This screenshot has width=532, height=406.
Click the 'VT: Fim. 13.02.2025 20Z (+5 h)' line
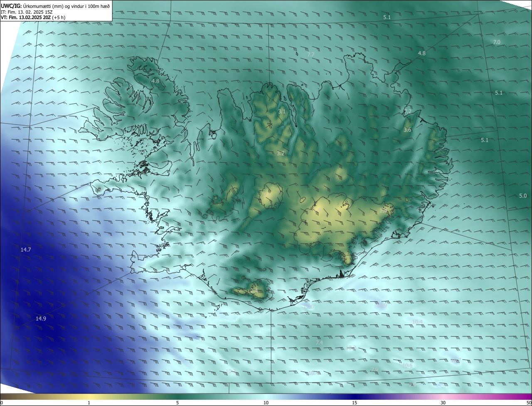[33, 17]
